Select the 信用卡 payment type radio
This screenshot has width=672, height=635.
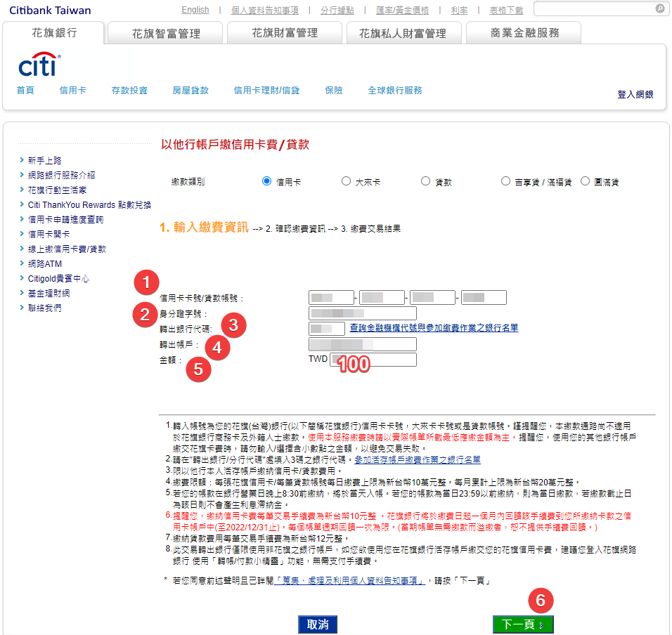point(266,181)
